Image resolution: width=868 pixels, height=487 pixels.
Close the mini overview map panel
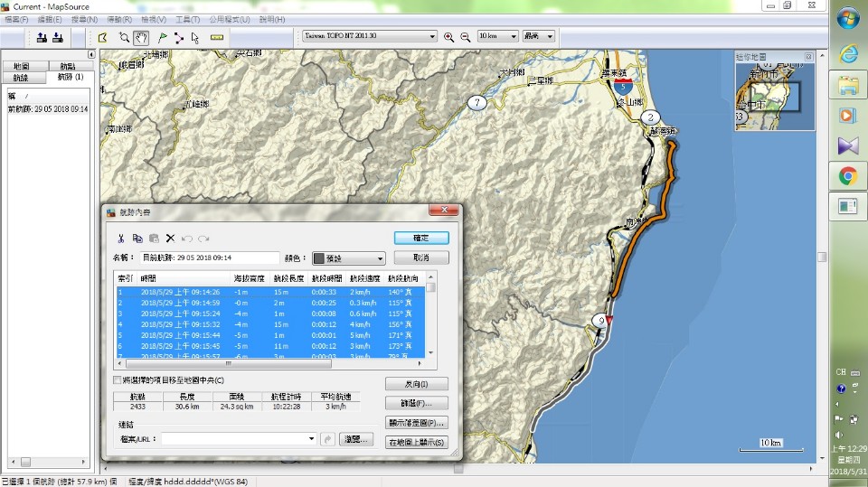pos(808,56)
